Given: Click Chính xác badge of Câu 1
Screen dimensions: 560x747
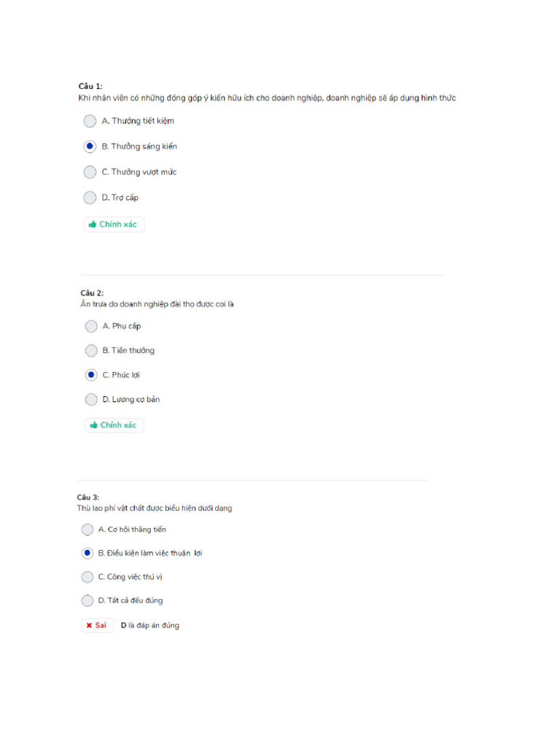Looking at the screenshot, I should (x=114, y=225).
